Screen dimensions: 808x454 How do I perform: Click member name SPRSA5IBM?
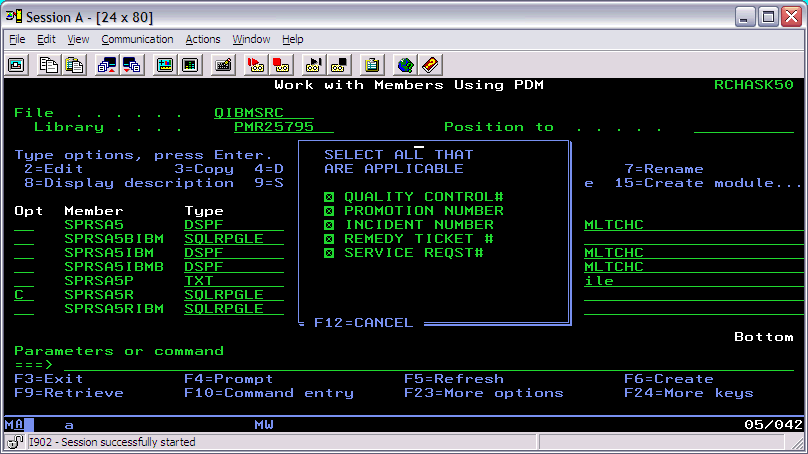coord(109,253)
